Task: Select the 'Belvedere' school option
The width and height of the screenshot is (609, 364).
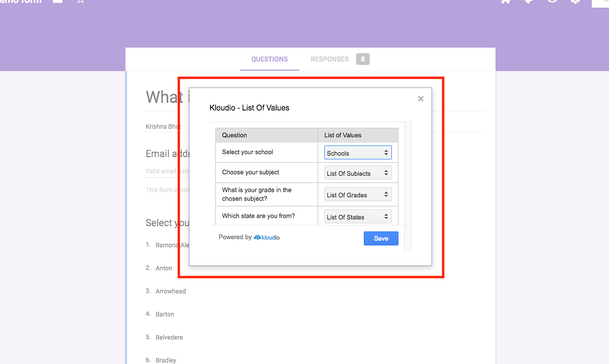Action: click(x=170, y=338)
